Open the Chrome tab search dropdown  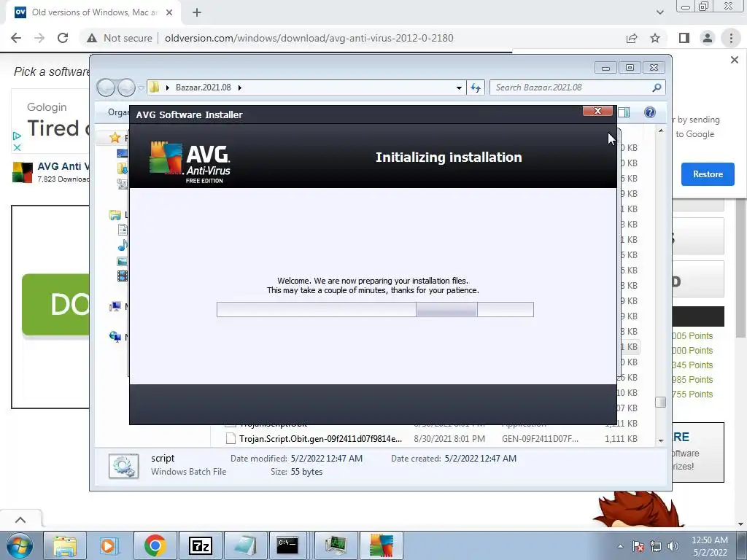pos(659,12)
